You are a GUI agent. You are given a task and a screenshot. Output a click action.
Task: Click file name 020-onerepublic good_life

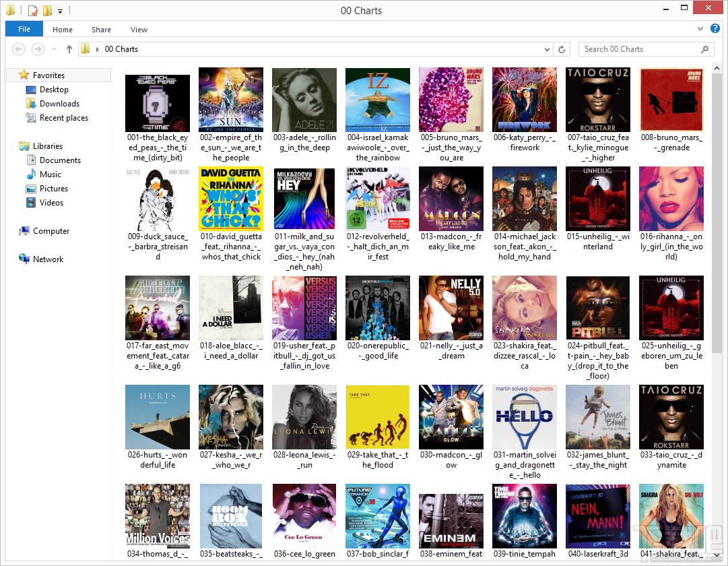pyautogui.click(x=377, y=351)
